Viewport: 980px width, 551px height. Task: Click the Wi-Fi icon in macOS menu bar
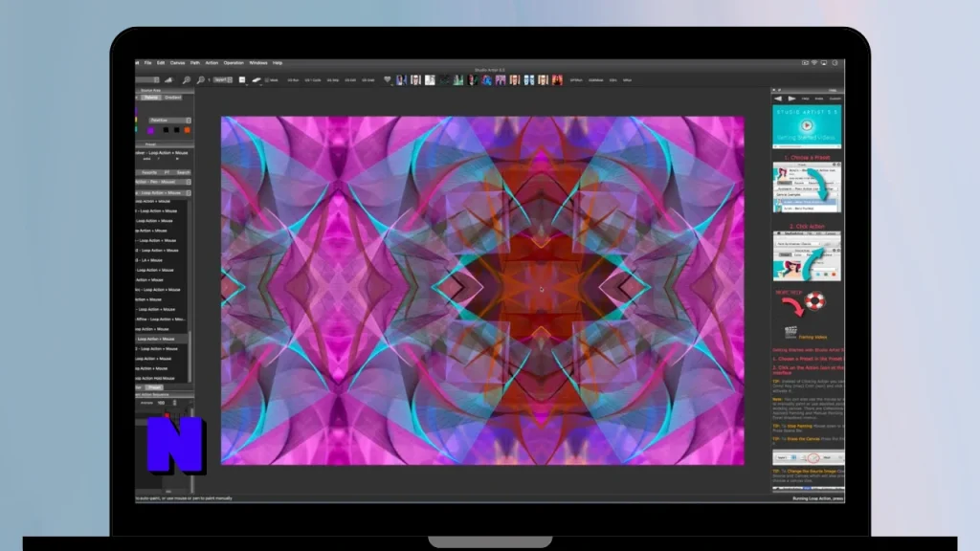814,63
